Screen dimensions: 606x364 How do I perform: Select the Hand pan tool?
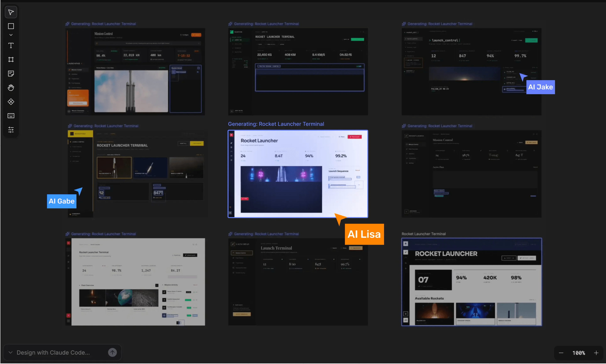click(11, 88)
